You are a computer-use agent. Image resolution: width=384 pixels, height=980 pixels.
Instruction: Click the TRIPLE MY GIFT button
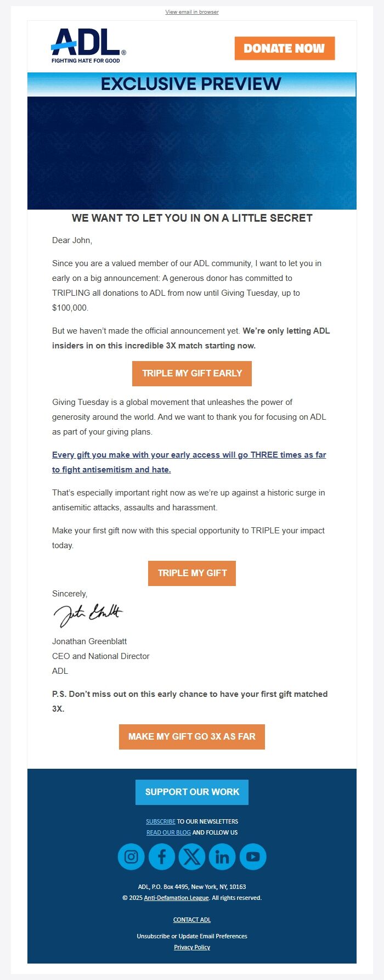pos(192,573)
